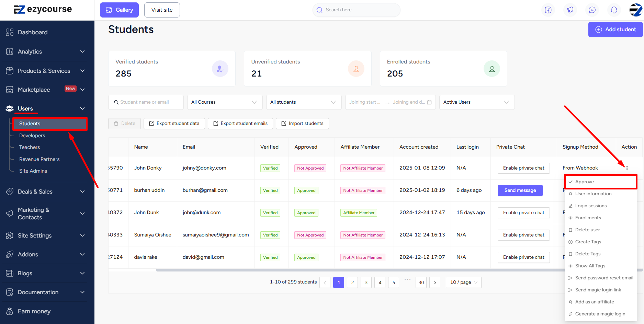Select Add as an affiliate
Viewport: 644px width, 324px height.
coord(601,302)
